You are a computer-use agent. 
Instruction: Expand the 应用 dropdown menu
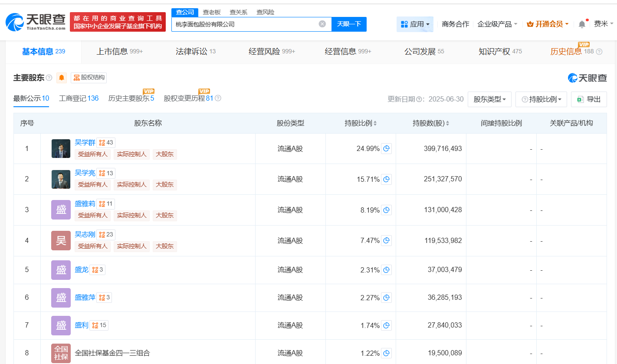415,24
